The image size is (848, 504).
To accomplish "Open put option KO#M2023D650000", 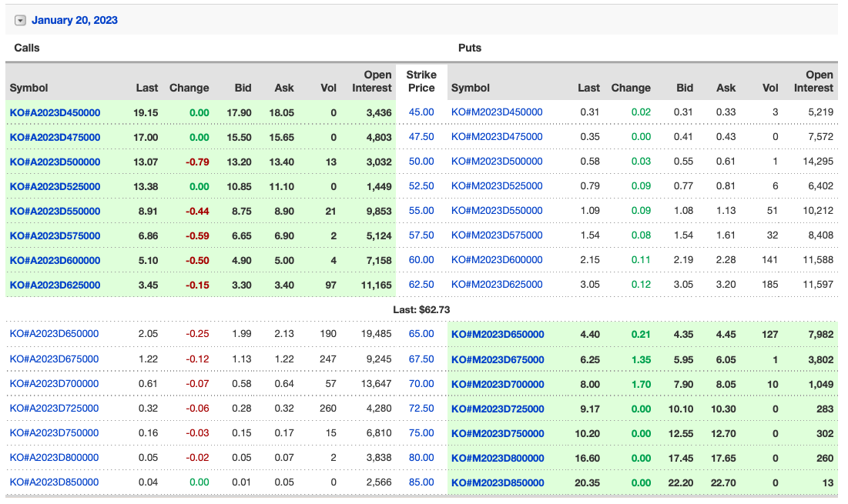I will tap(498, 335).
